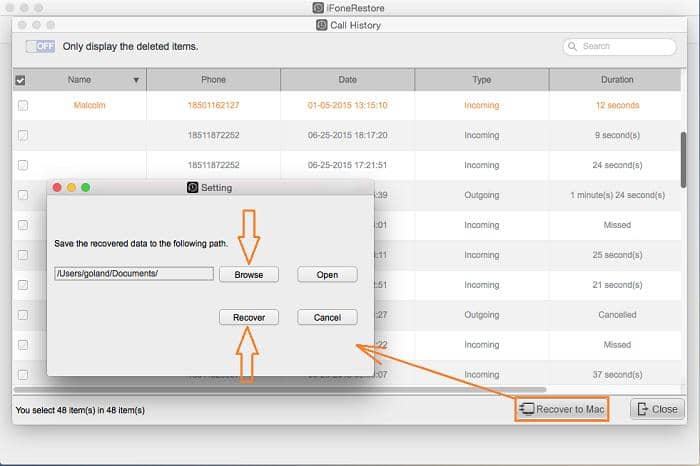Click Cancel in the Setting dialog
Screen dimensions: 700x466
tap(327, 317)
